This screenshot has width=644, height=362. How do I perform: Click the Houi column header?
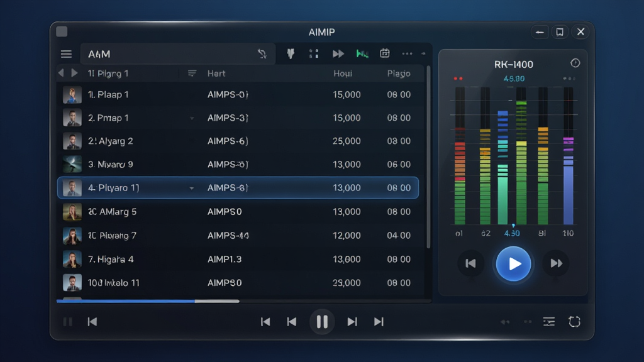pyautogui.click(x=343, y=74)
